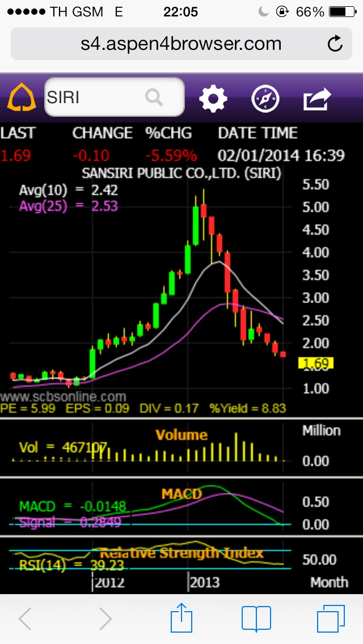363x644 pixels.
Task: Open Safari bookmarks book icon
Action: [x=256, y=618]
